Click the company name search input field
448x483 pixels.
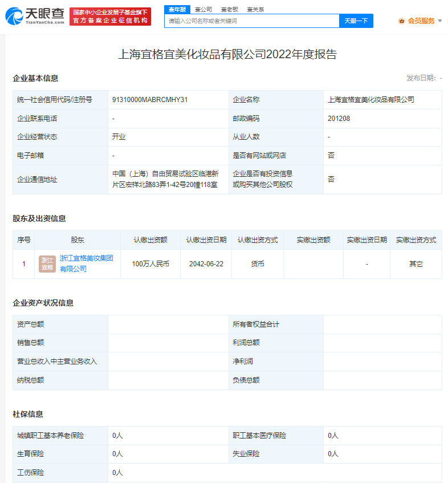point(252,21)
